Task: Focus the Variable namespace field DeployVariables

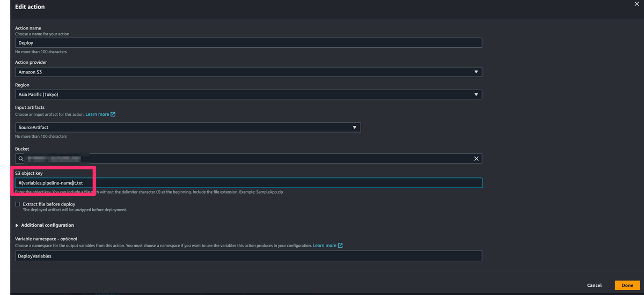Action: (x=248, y=256)
